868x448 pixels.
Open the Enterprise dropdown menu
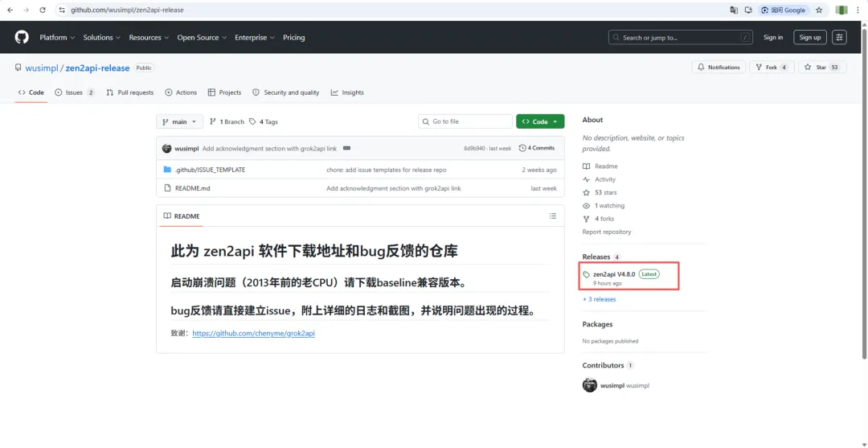coord(255,38)
